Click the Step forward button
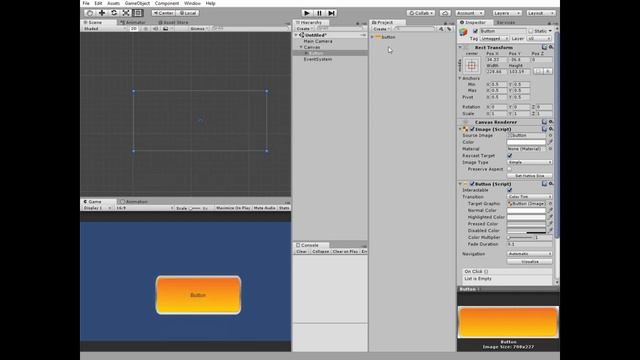640x360 pixels. [331, 13]
